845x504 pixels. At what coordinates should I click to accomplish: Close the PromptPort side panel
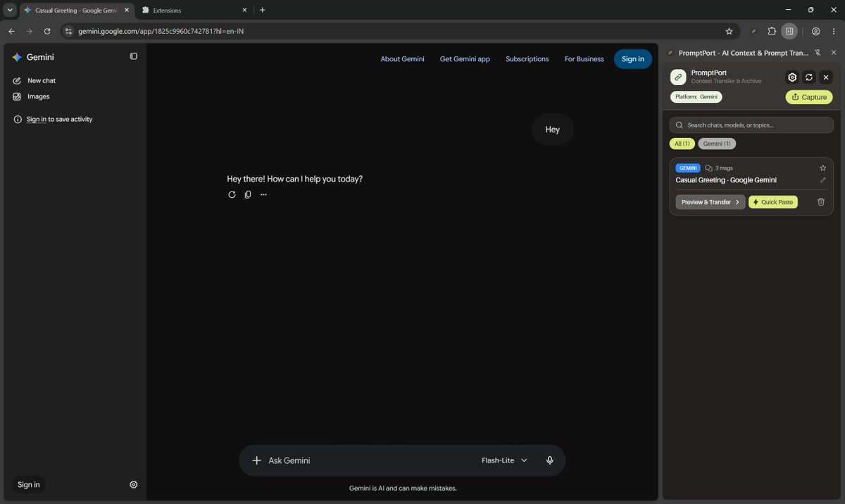[834, 53]
